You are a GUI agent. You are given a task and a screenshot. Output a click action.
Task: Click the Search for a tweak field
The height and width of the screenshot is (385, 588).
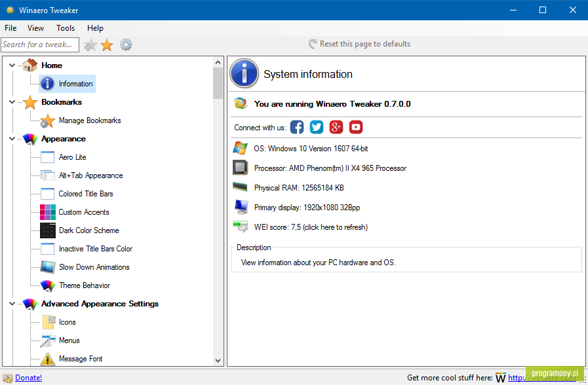pos(40,45)
